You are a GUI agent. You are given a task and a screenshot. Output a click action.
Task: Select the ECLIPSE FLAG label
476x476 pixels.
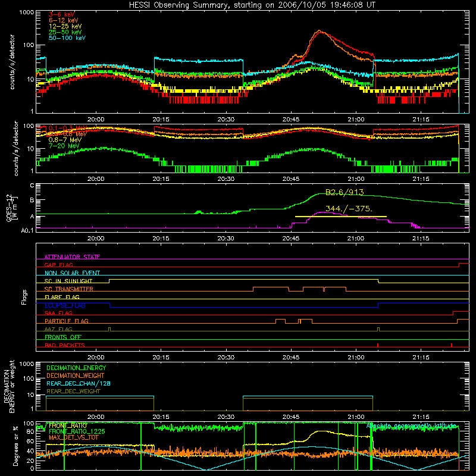tap(65, 305)
